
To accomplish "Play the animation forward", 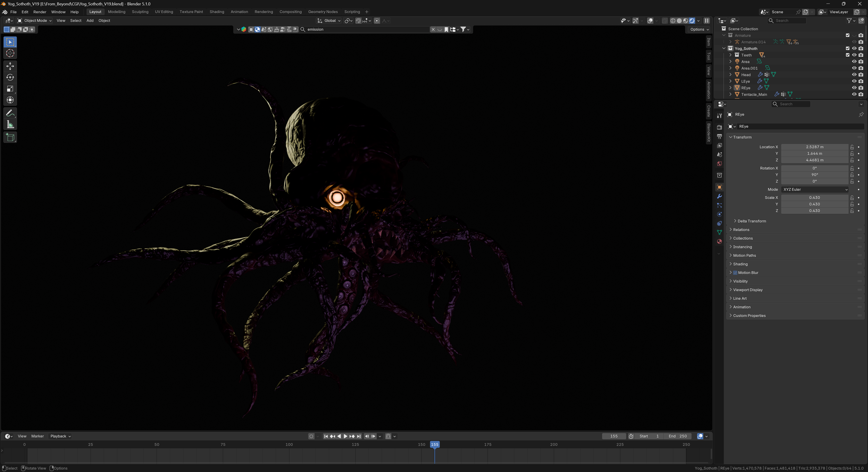I will click(x=345, y=436).
